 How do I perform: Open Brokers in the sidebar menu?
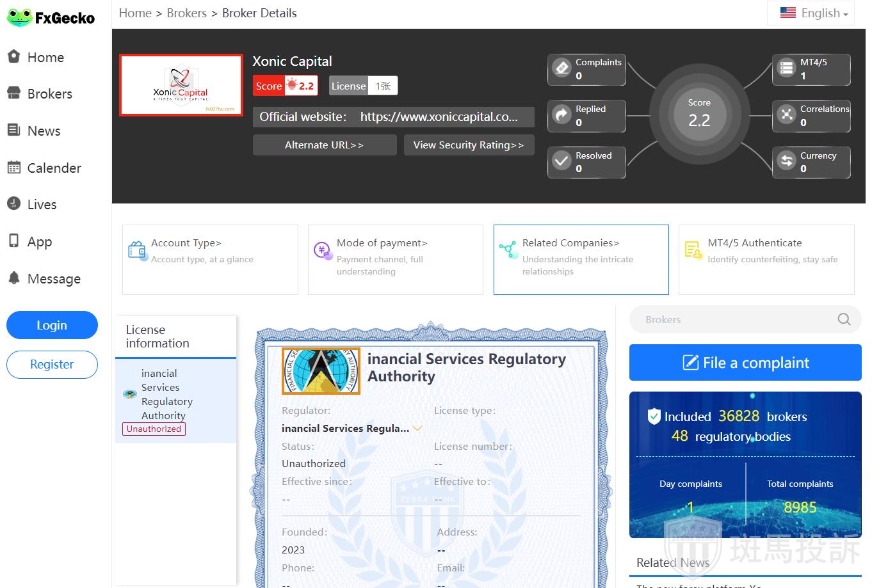49,94
